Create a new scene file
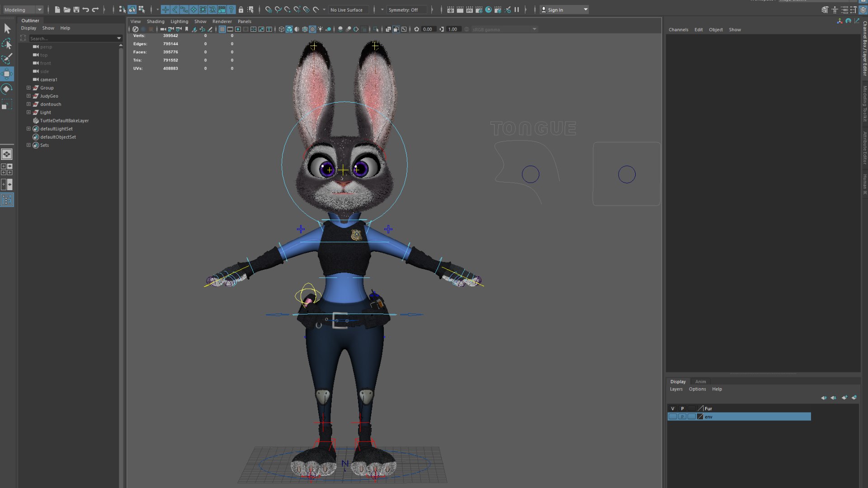 pyautogui.click(x=57, y=9)
